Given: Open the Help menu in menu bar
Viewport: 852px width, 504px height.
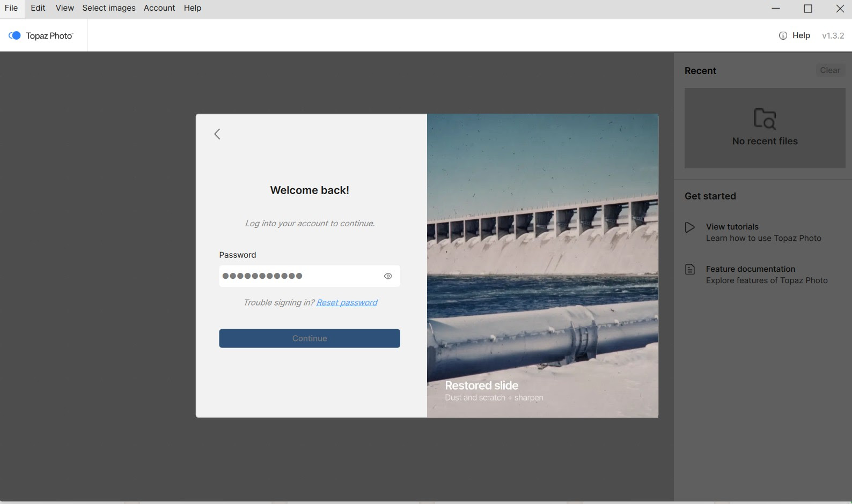Looking at the screenshot, I should (192, 8).
